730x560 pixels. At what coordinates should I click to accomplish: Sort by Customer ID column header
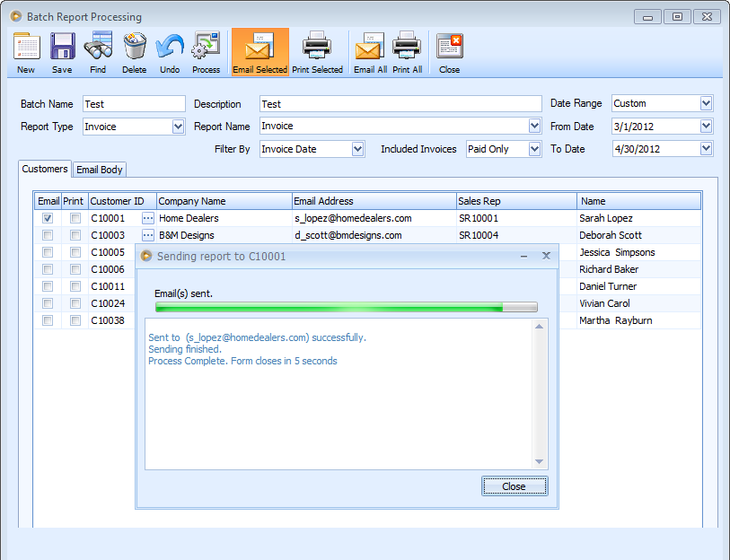point(122,201)
